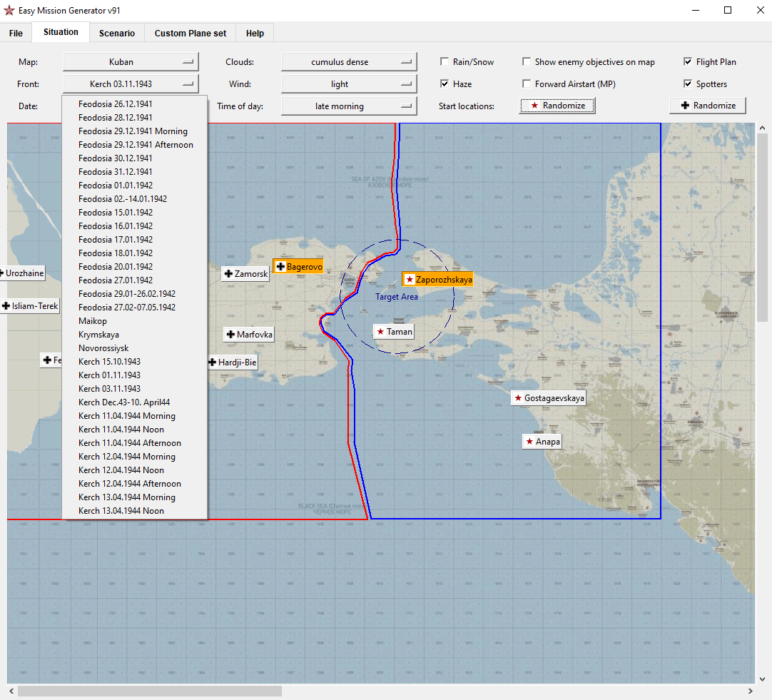Click the horizontal map scrollbar thumb
The image size is (772, 700).
pos(150,691)
